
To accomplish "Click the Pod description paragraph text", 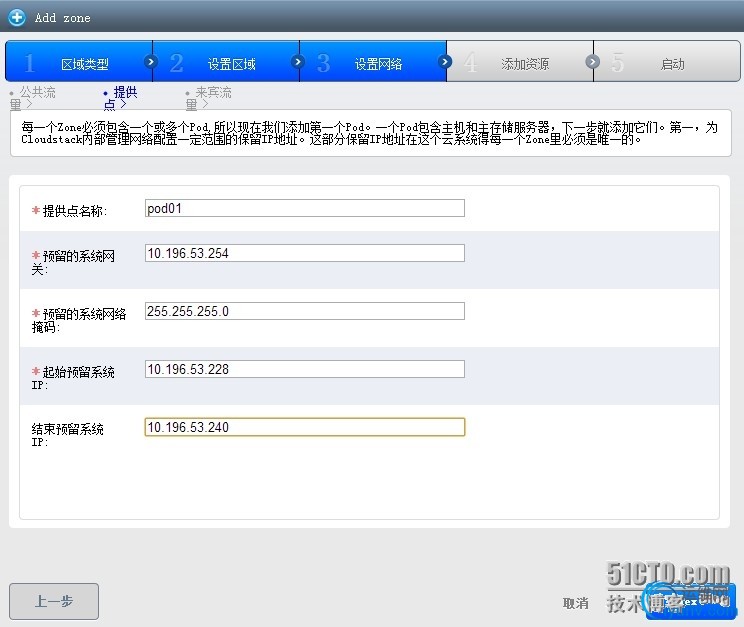I will point(370,133).
